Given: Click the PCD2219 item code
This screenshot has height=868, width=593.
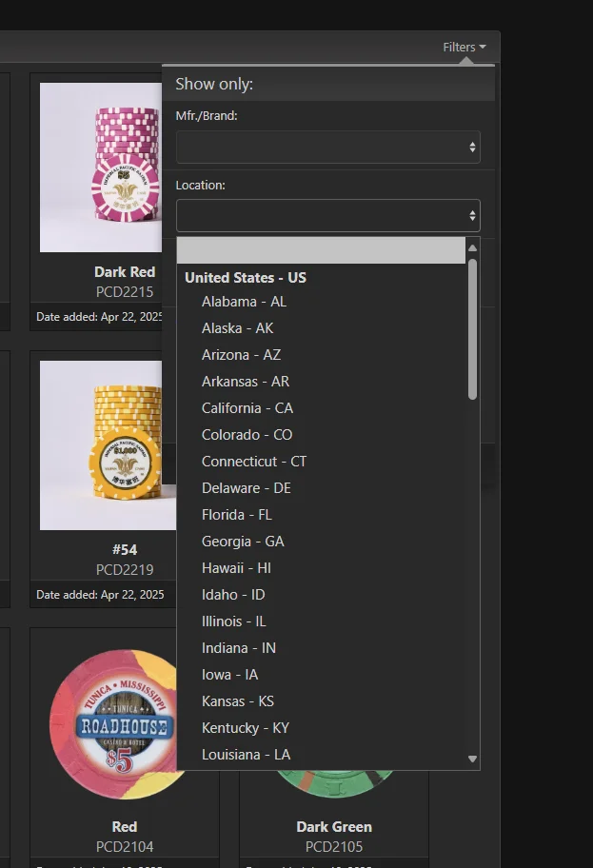Looking at the screenshot, I should click(x=125, y=569).
